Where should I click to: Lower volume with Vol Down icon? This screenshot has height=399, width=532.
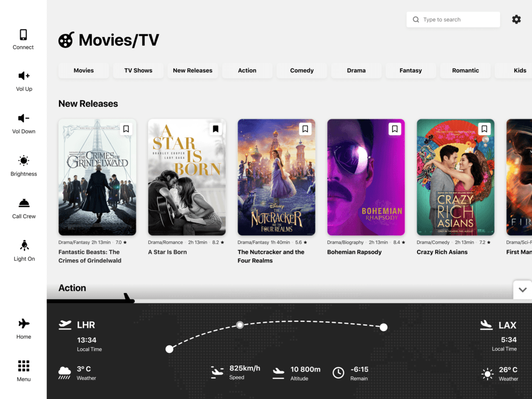(24, 118)
